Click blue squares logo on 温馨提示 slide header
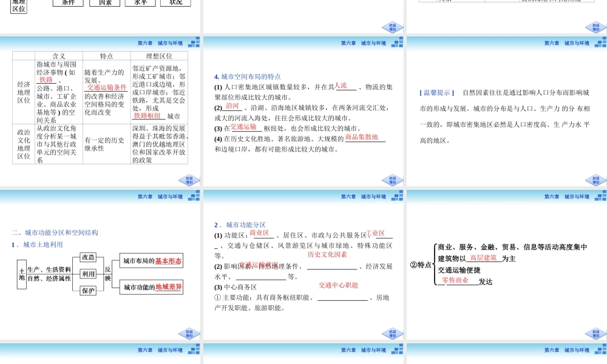The image size is (607, 364). (x=600, y=42)
